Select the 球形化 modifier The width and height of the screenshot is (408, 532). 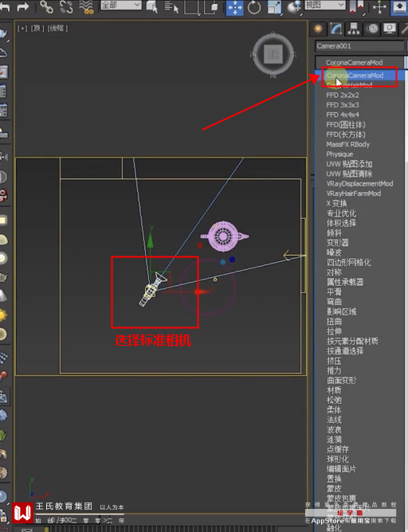tap(337, 459)
